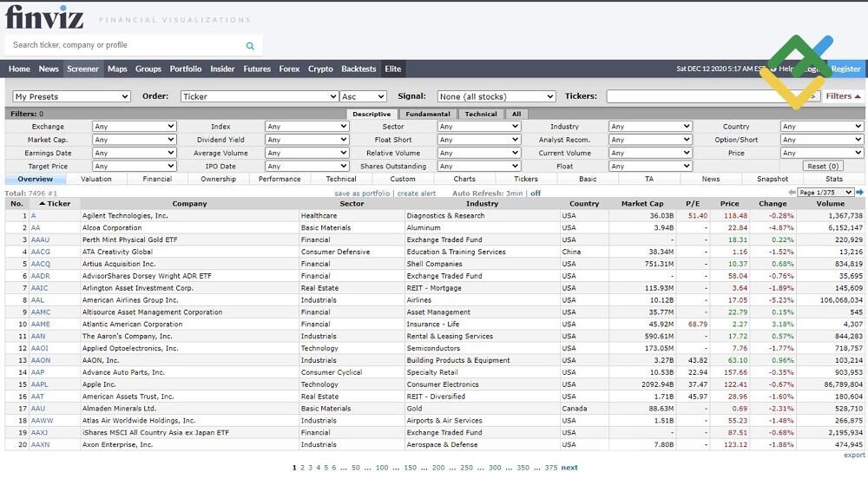Click the search magnifier icon
Image resolution: width=868 pixels, height=479 pixels.
250,46
